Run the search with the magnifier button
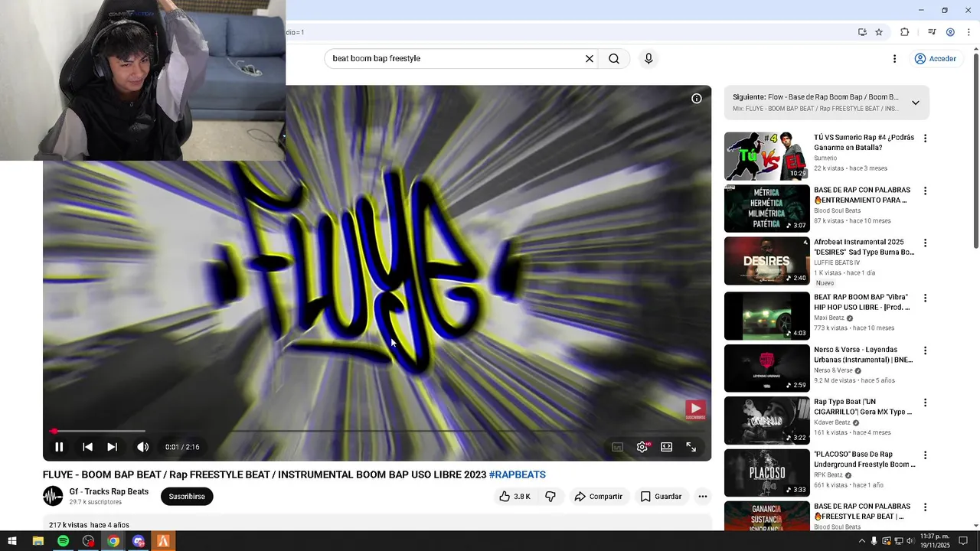Image resolution: width=980 pixels, height=551 pixels. point(614,58)
